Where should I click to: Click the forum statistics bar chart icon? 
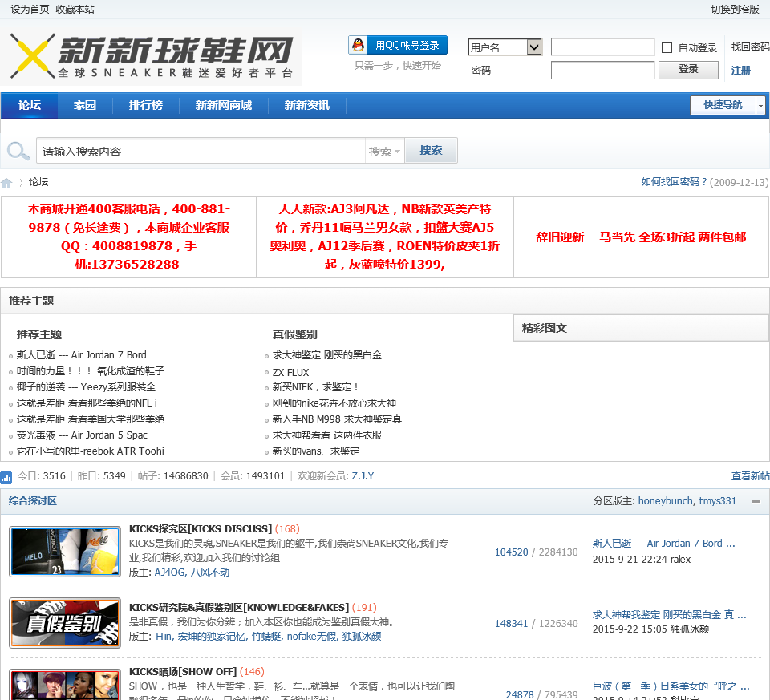(6, 477)
